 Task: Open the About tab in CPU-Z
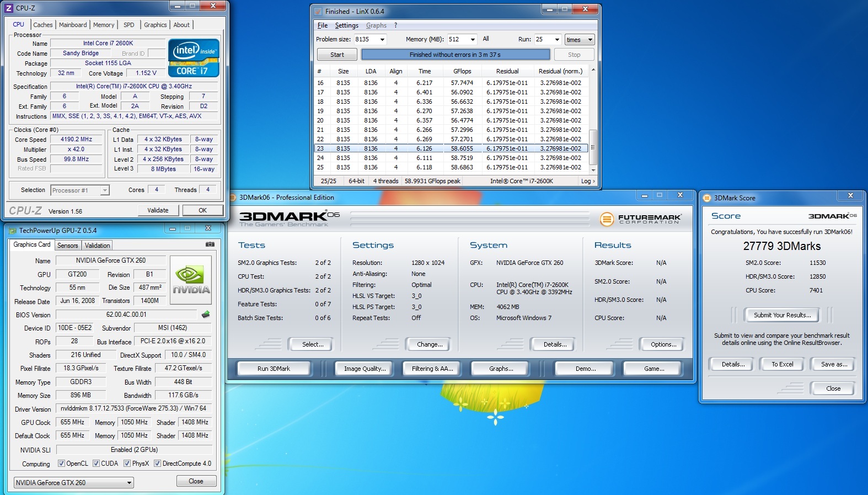click(x=181, y=25)
